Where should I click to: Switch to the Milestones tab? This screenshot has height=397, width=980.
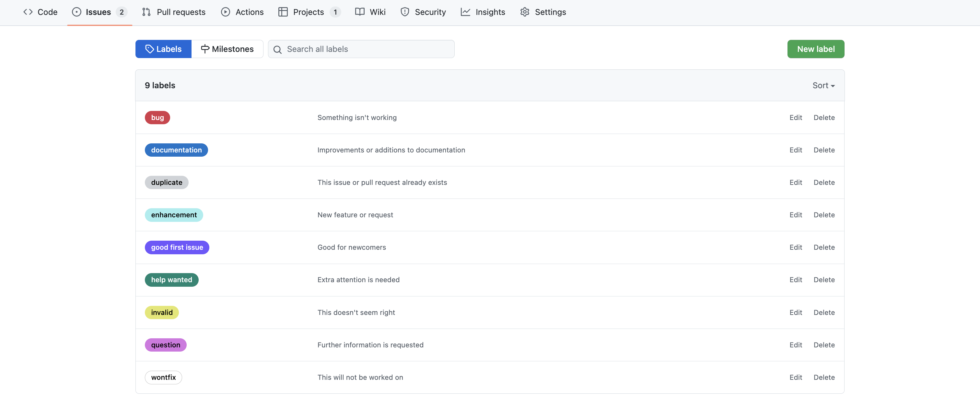227,49
